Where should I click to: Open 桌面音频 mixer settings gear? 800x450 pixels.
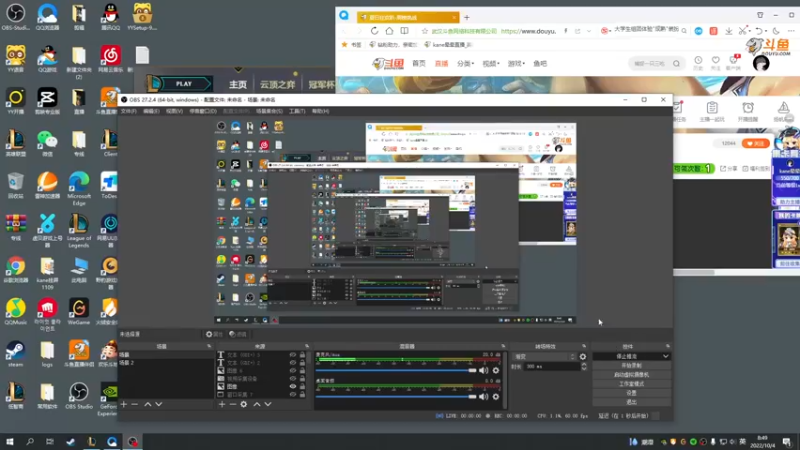pyautogui.click(x=496, y=396)
